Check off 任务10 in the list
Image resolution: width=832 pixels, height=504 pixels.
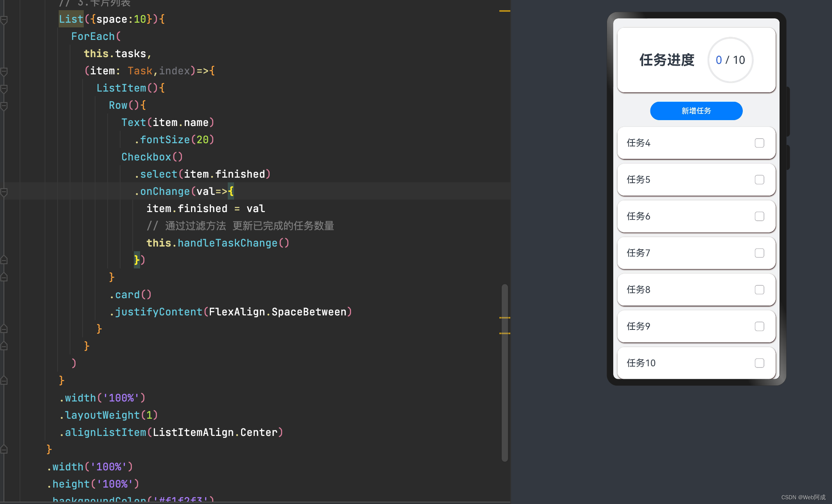759,363
